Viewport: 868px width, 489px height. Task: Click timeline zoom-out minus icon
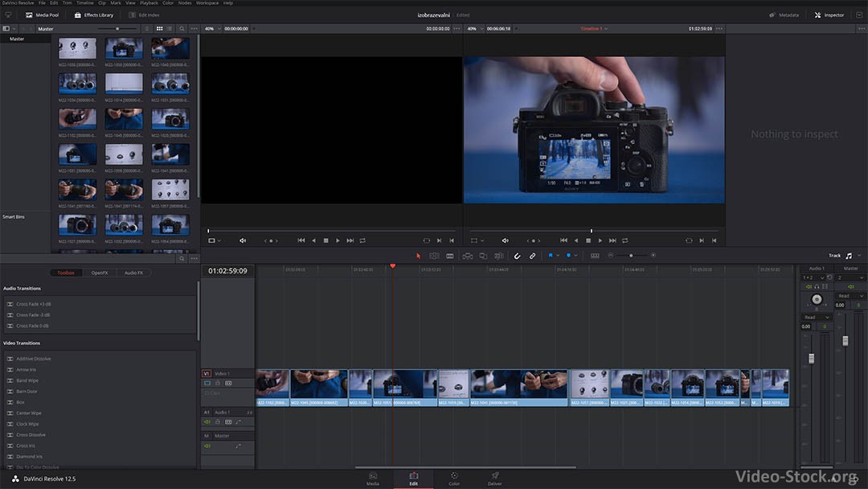click(611, 255)
